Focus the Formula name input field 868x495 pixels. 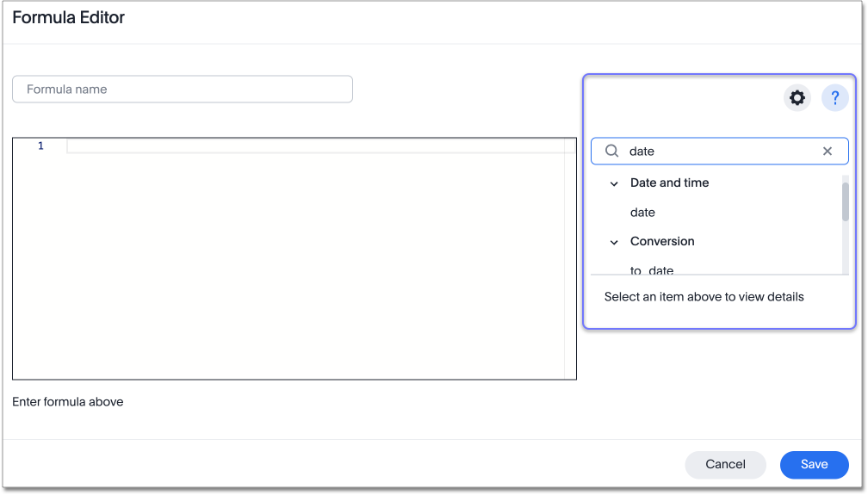click(183, 90)
